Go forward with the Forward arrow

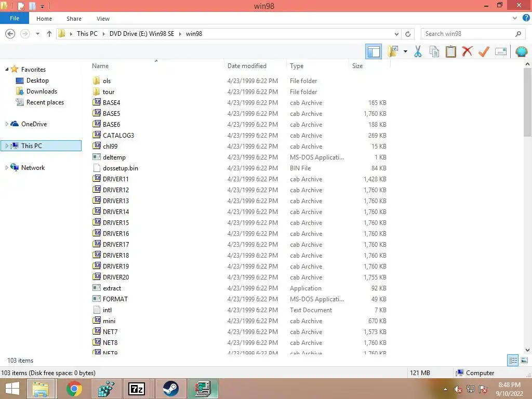pyautogui.click(x=25, y=34)
